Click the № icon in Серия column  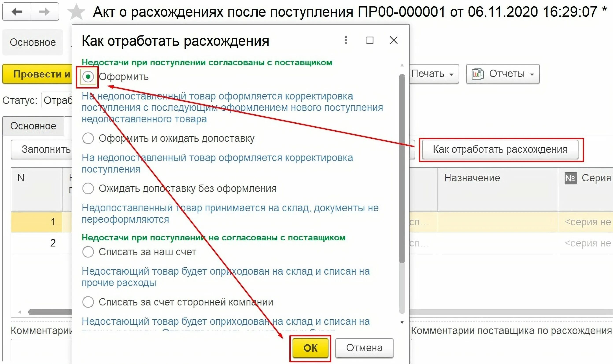tap(570, 178)
